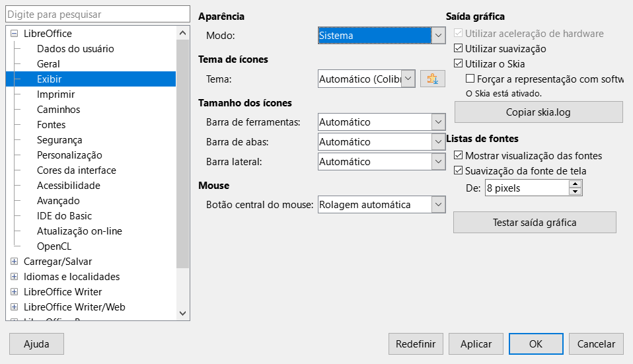Select Imprimir in the options tree
633x364 pixels.
click(56, 94)
